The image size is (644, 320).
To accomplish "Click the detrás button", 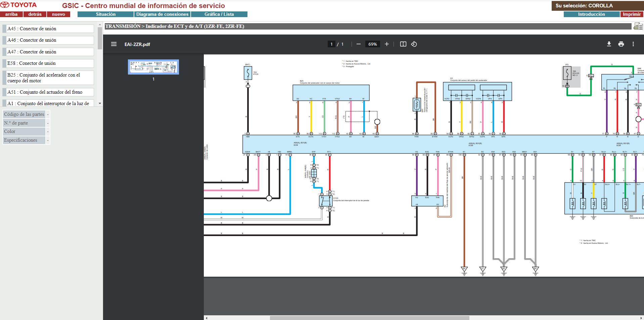I will tap(35, 14).
